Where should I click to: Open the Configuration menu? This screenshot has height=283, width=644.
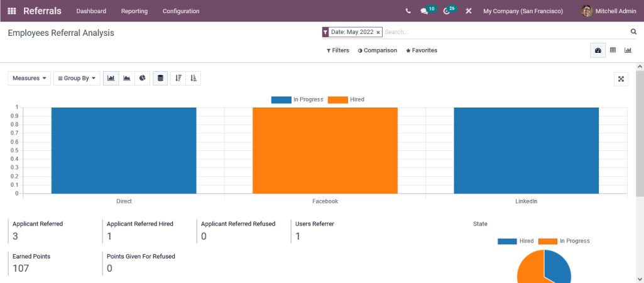[181, 11]
